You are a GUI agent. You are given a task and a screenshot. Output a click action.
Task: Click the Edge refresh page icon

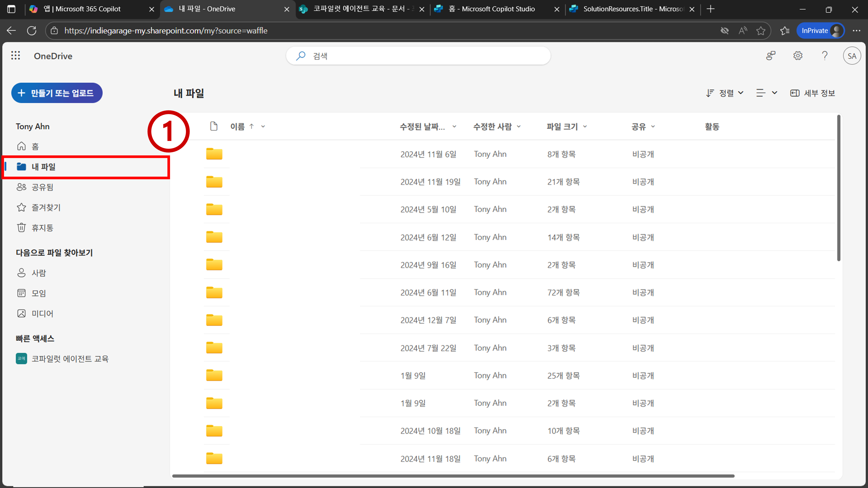tap(32, 31)
